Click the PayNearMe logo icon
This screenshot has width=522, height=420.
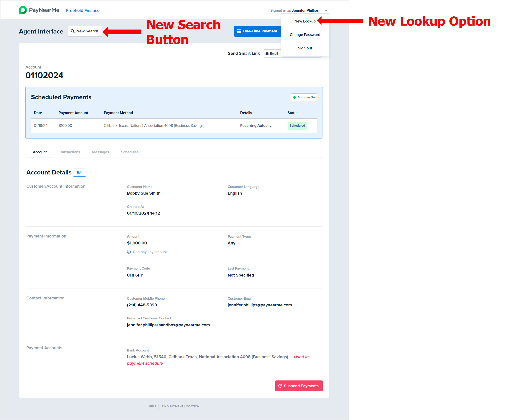(x=23, y=10)
